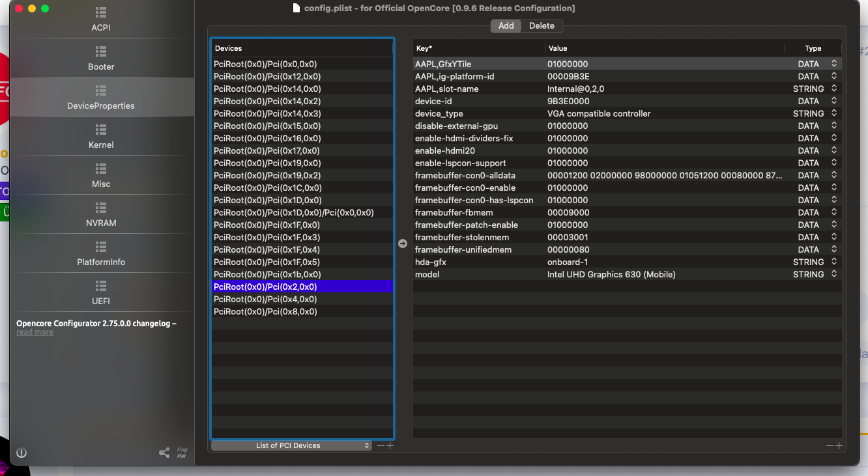Open the List of PCI Devices dropdown

tap(291, 446)
